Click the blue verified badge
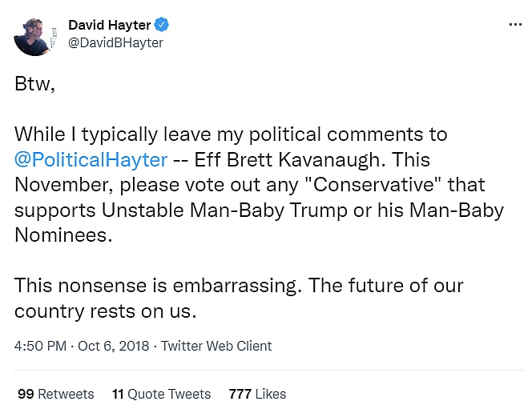 [x=162, y=26]
